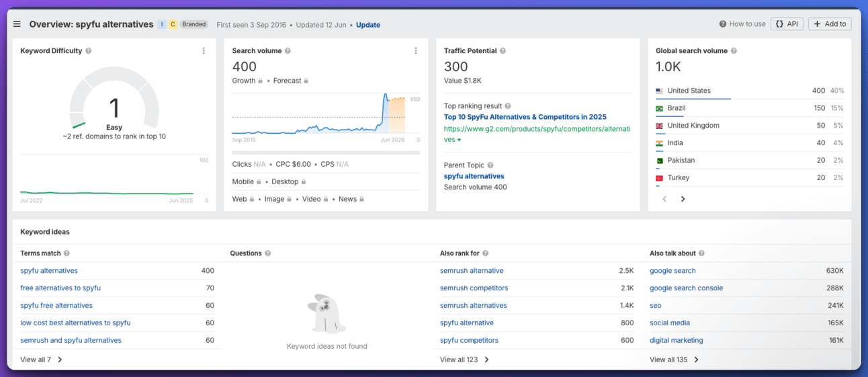
Task: Click the Pakistan country row
Action: [x=750, y=161]
